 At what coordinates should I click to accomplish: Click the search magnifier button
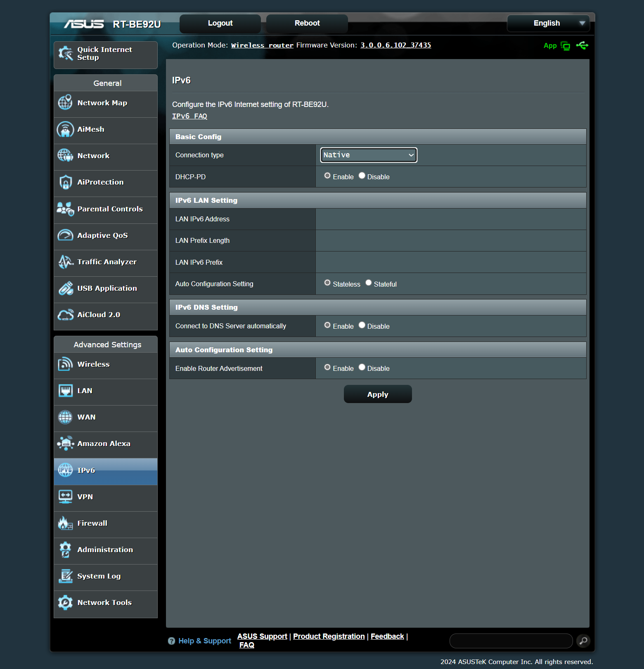tap(583, 641)
